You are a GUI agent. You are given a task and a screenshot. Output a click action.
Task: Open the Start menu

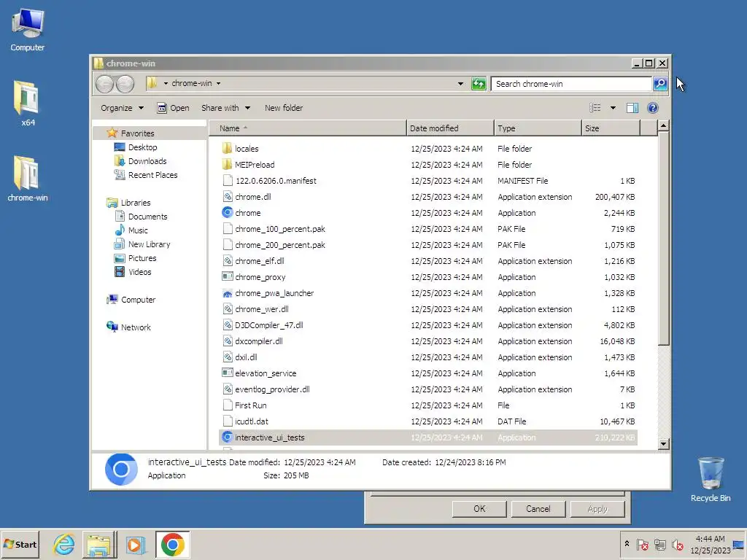coord(20,544)
